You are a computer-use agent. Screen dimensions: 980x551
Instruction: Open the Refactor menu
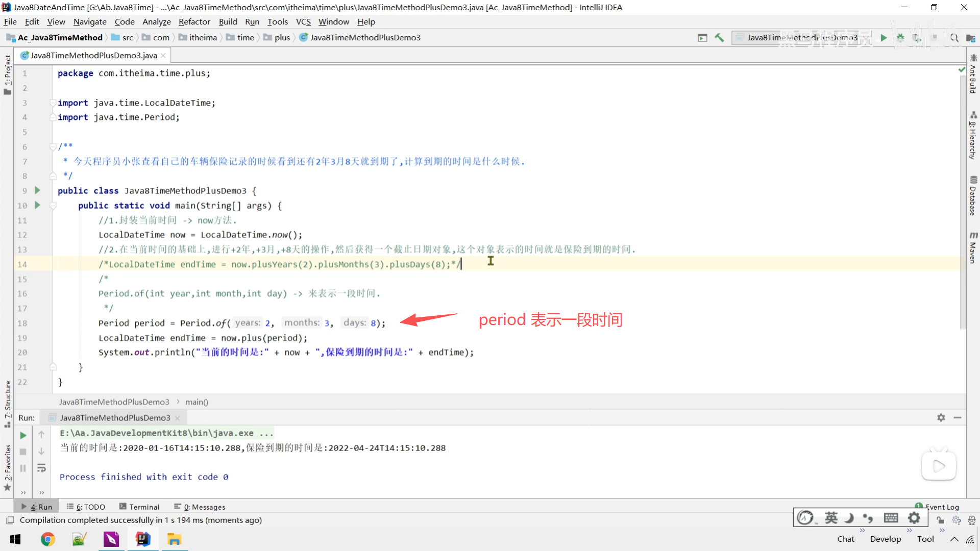[x=194, y=21]
